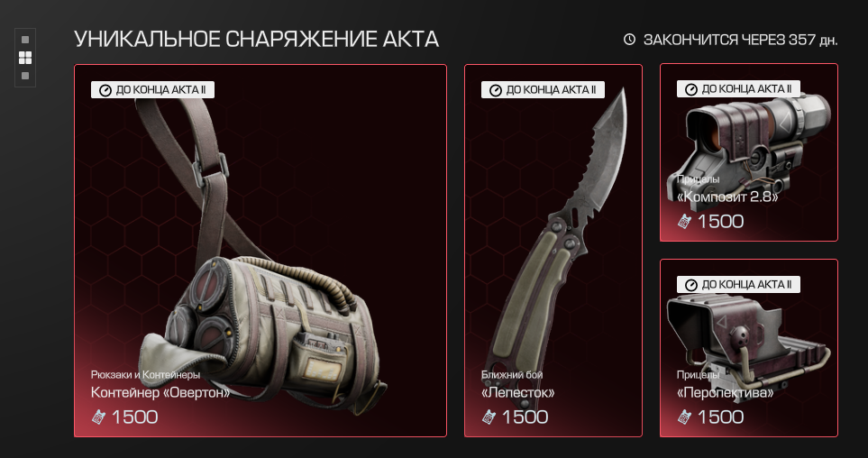
Task: Click the Рюкзаки и Контейнеры category label
Action: (146, 375)
